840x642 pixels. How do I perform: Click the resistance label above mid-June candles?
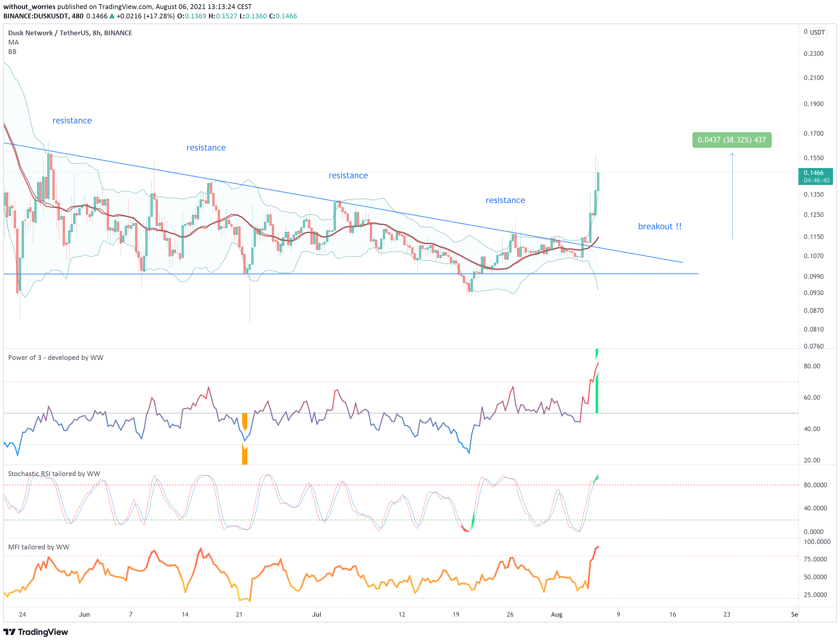(206, 148)
